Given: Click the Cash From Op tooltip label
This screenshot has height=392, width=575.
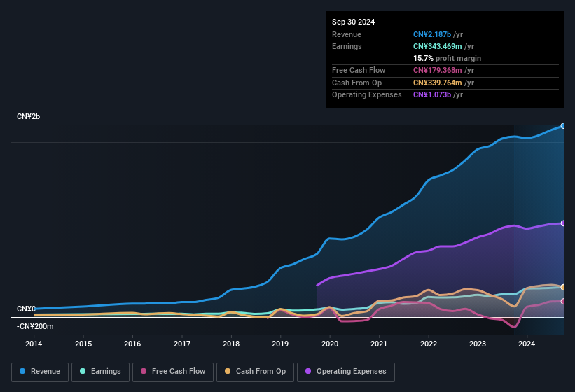Looking at the screenshot, I should coord(356,83).
